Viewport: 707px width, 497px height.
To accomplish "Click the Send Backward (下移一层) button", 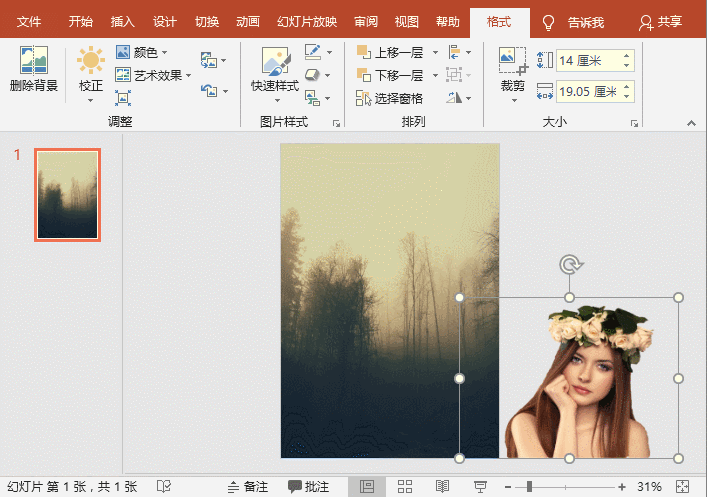I will [390, 75].
